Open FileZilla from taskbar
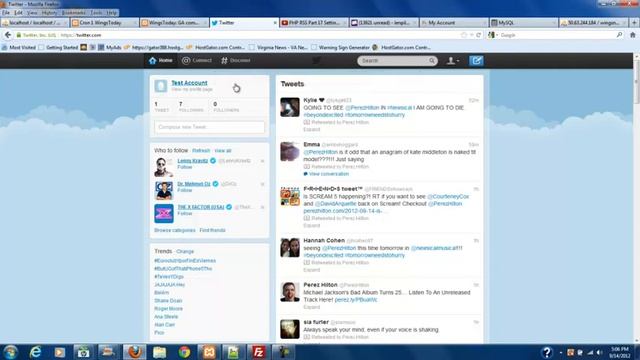 (258, 352)
